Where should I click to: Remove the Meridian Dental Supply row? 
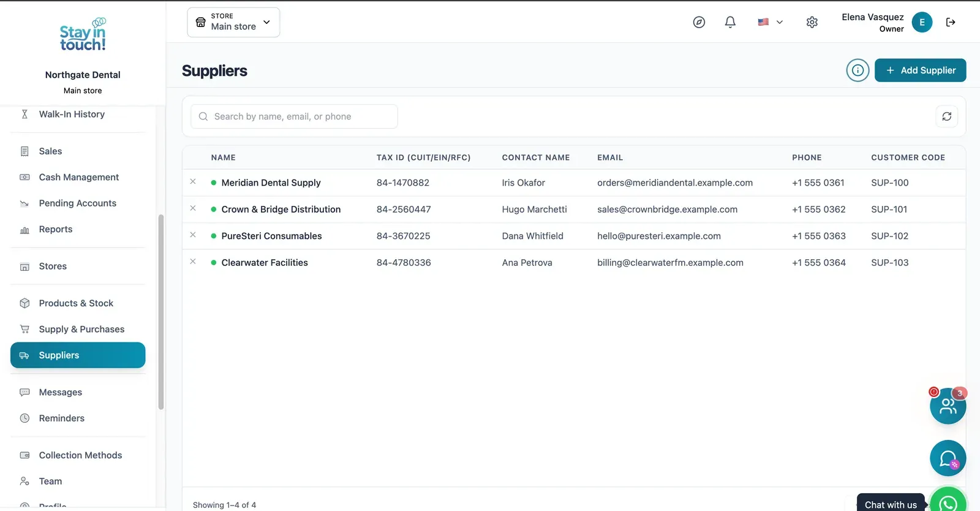193,182
